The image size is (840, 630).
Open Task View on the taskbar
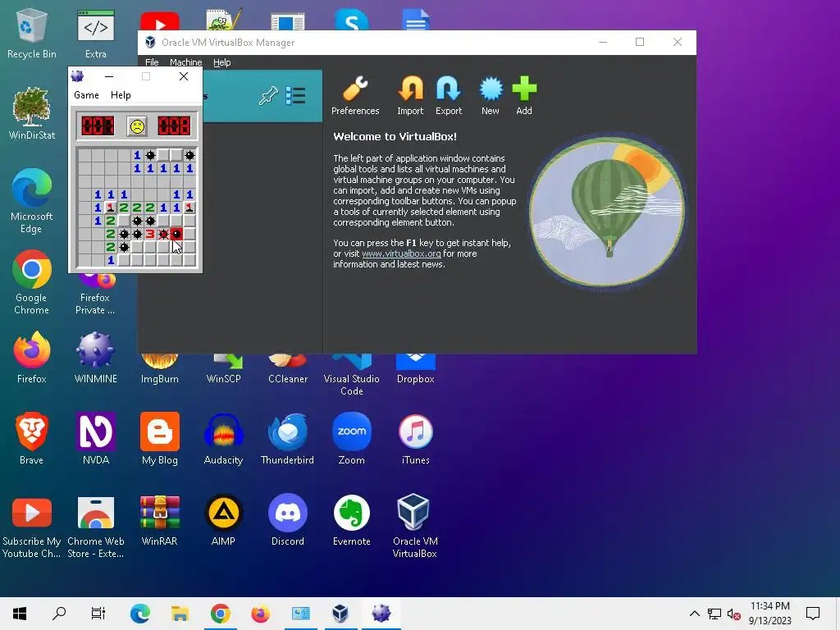click(98, 614)
